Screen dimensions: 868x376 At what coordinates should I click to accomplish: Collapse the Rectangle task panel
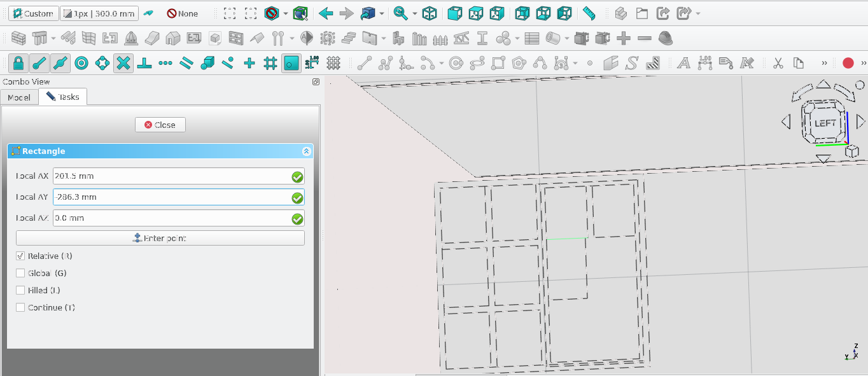306,151
